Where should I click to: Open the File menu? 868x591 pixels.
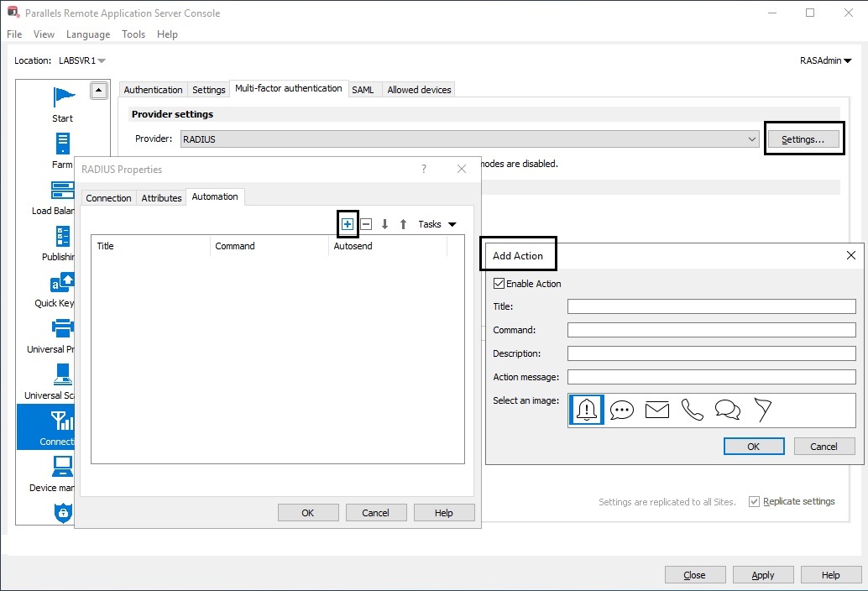coord(14,34)
